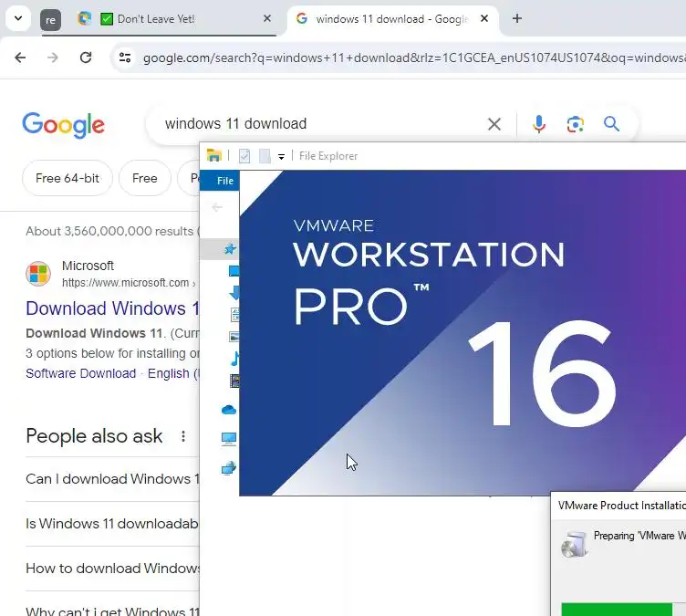Image resolution: width=686 pixels, height=616 pixels.
Task: Select Downloads arrow icon in sidebar
Action: 235,292
